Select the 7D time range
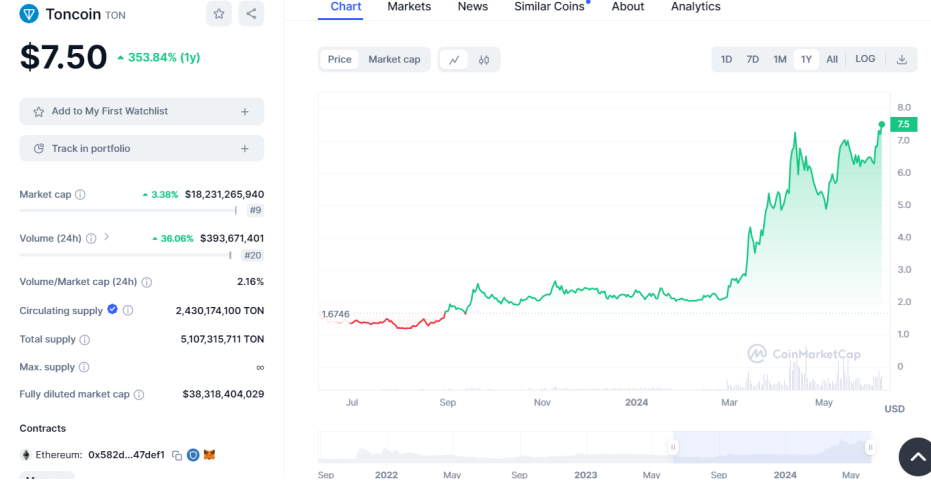Image resolution: width=931 pixels, height=486 pixels. tap(752, 59)
